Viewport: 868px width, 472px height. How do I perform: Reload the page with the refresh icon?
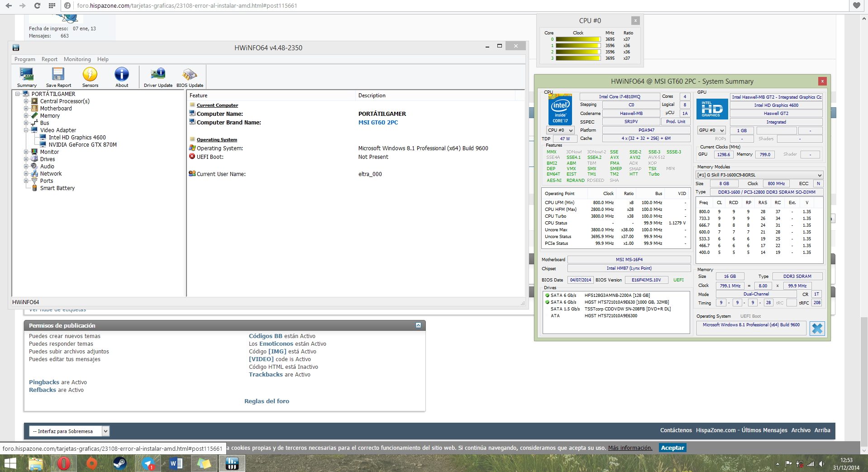coord(37,5)
